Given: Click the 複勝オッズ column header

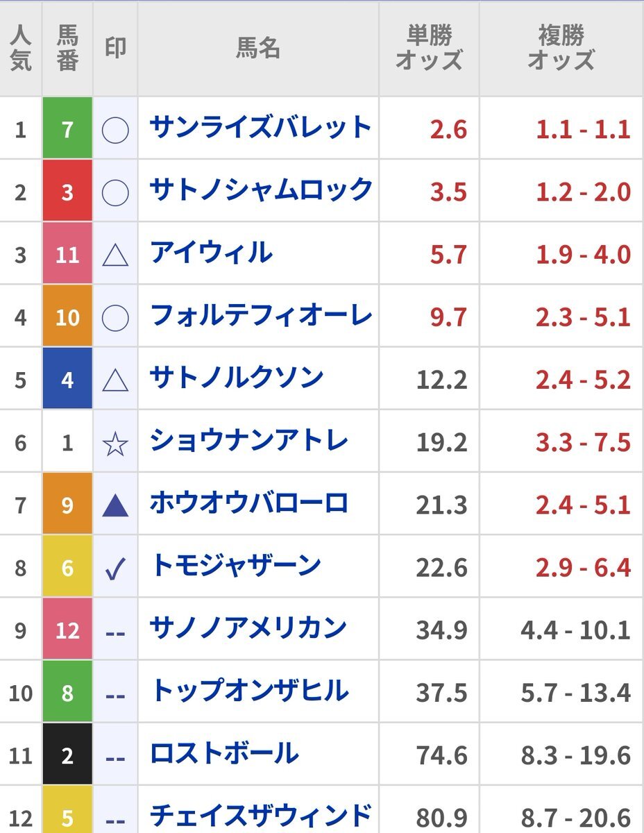Looking at the screenshot, I should pyautogui.click(x=561, y=49).
